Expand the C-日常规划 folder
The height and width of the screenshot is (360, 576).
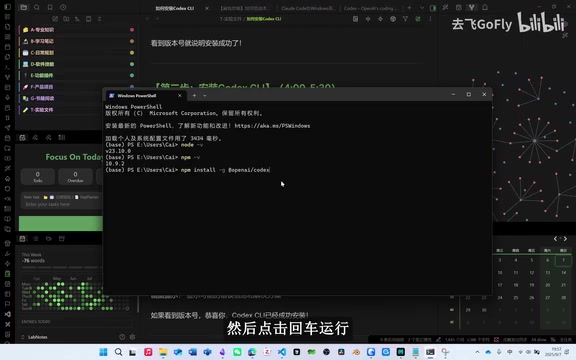[75, 53]
